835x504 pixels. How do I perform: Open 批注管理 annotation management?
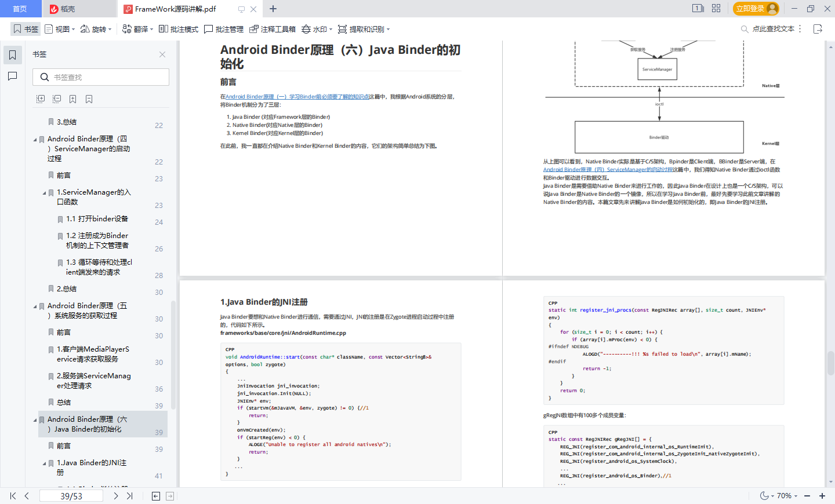[x=224, y=29]
